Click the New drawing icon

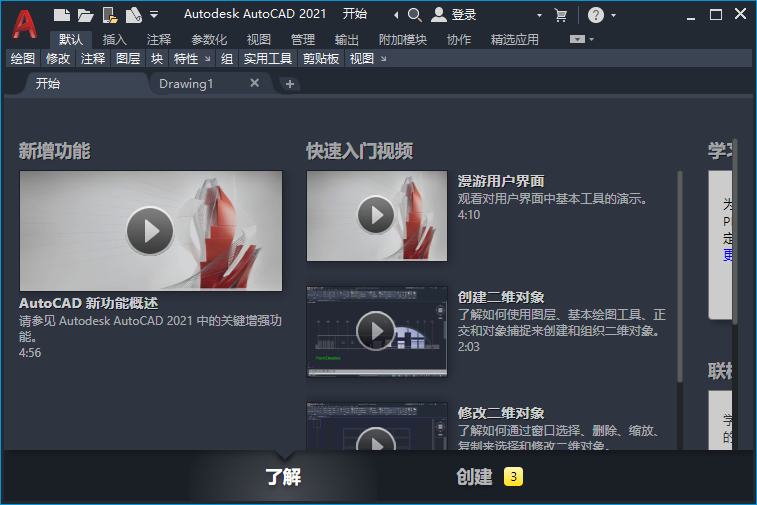pyautogui.click(x=62, y=15)
